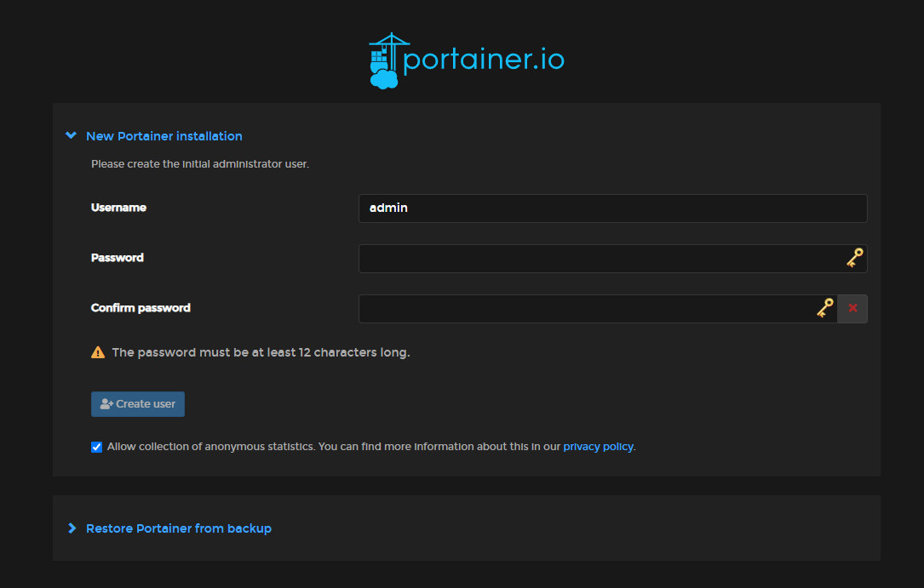The height and width of the screenshot is (588, 924).
Task: Click the orange warning triangle icon
Action: point(98,352)
